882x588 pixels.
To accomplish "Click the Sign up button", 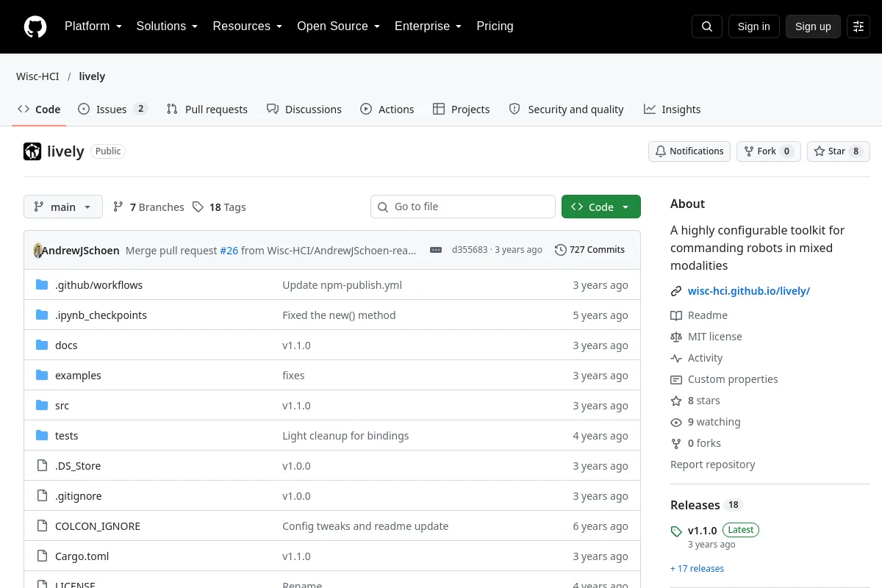I will pos(813,26).
